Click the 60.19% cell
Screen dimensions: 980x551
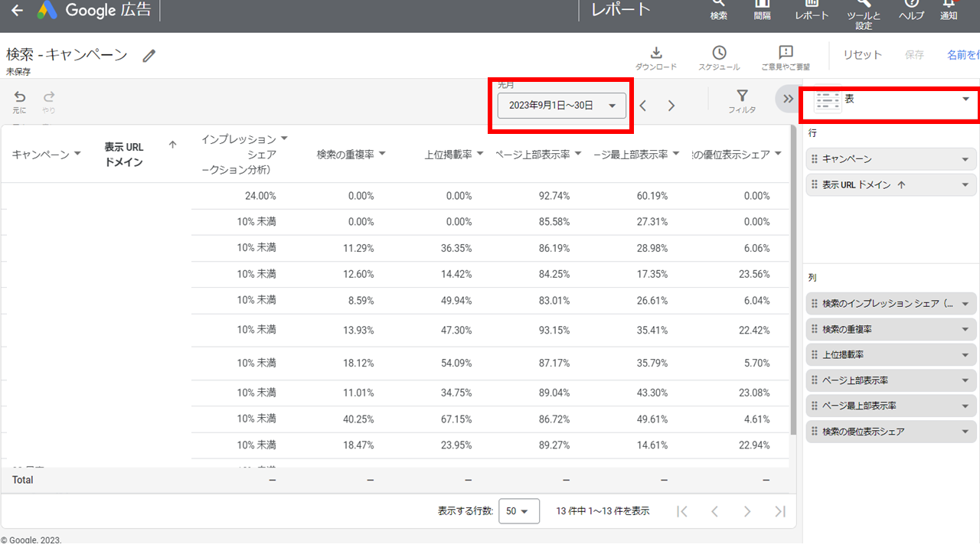(652, 196)
